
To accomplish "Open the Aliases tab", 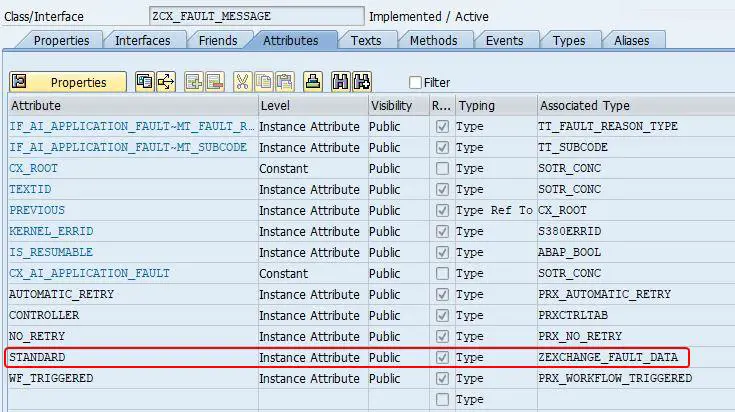I will click(631, 40).
